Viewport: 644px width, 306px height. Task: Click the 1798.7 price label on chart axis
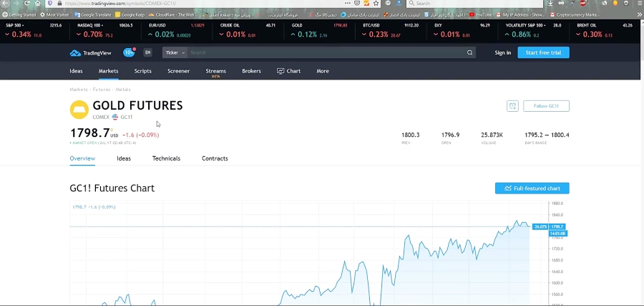click(x=557, y=226)
